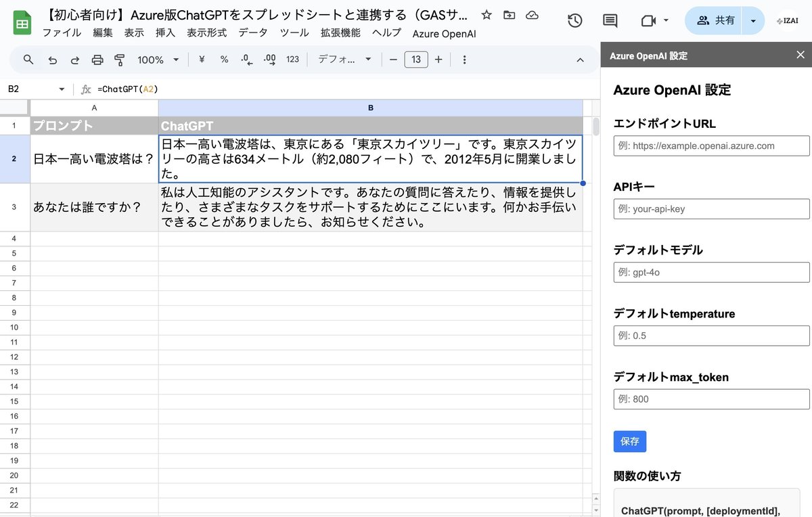Viewport: 812px width, 517px height.
Task: Open the 拡張機能 menu
Action: [340, 32]
